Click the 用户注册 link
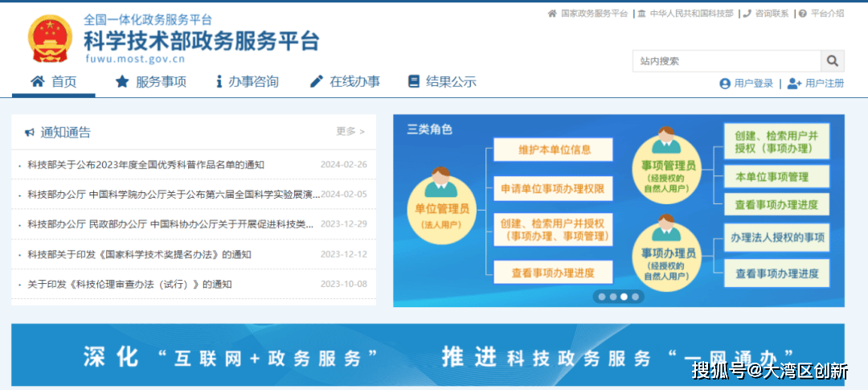Screen dimensions: 868x390 [x=825, y=84]
